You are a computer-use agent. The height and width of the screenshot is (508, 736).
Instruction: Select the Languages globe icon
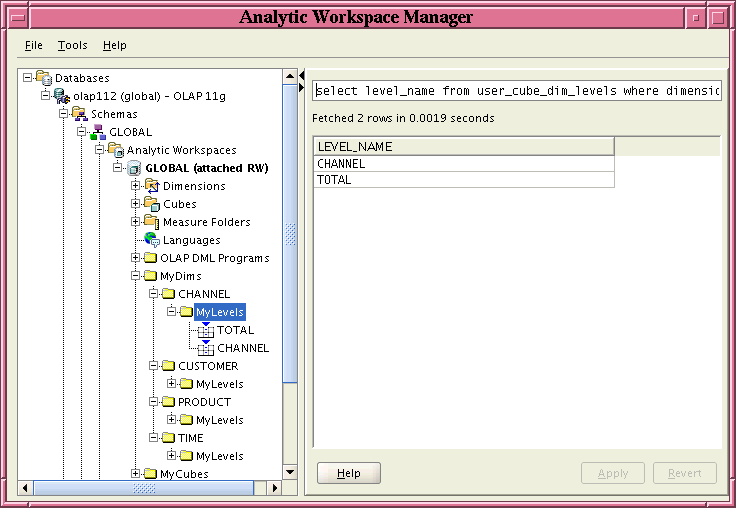[x=152, y=240]
